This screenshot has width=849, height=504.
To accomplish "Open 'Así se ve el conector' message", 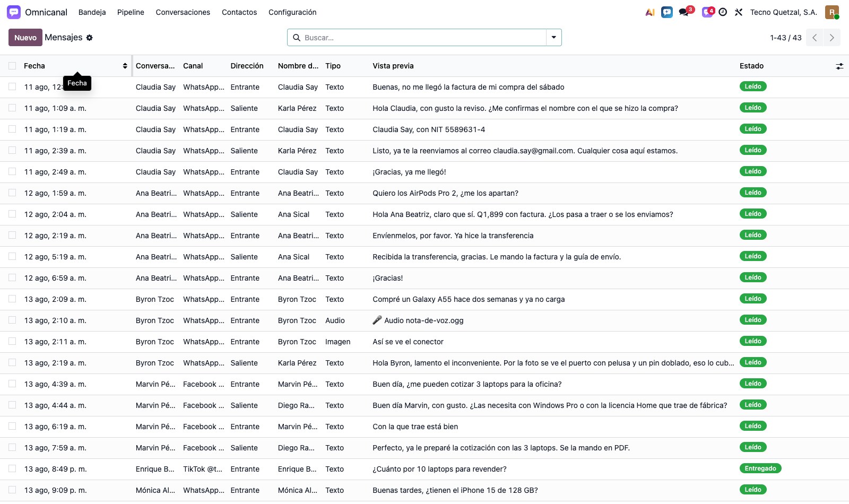I will 408,342.
